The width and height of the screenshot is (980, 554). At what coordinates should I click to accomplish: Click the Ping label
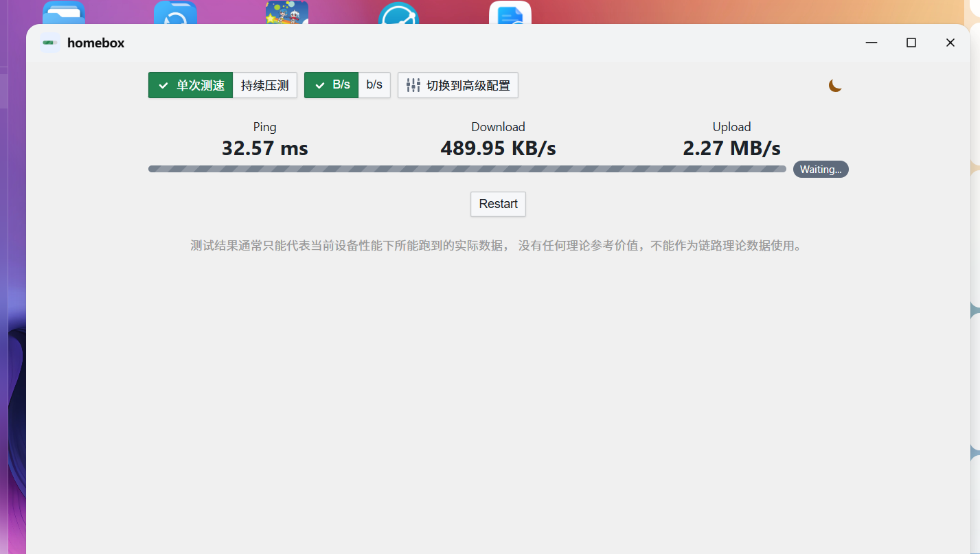pos(265,127)
